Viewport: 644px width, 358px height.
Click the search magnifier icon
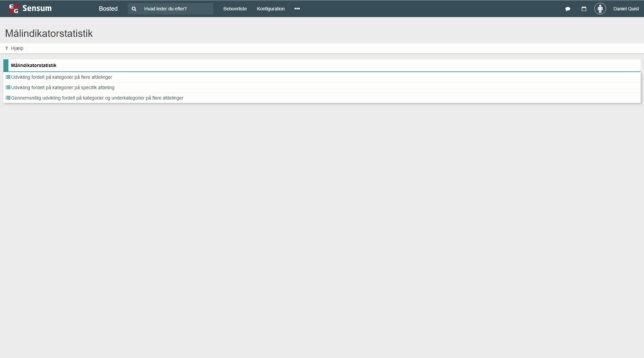pos(134,9)
